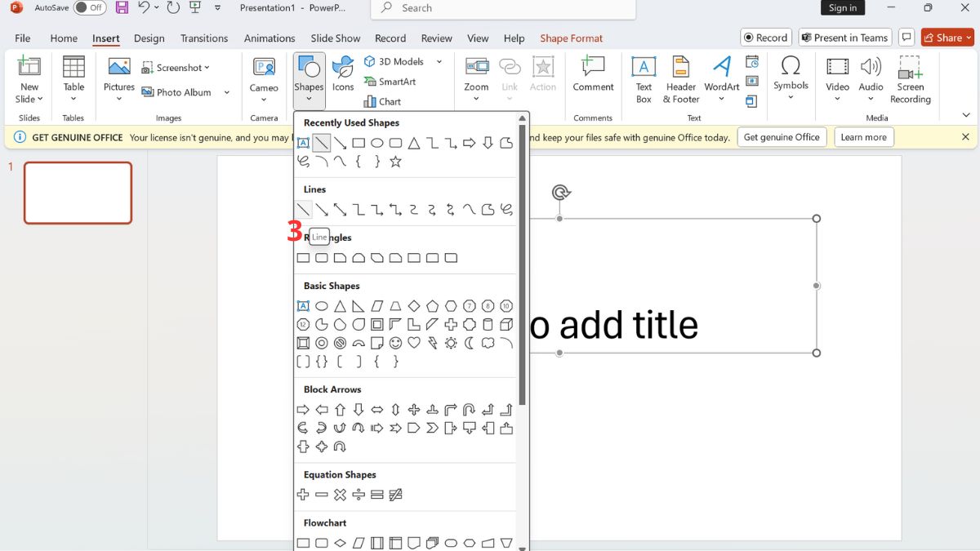Expand the Table dropdown

coord(74,80)
